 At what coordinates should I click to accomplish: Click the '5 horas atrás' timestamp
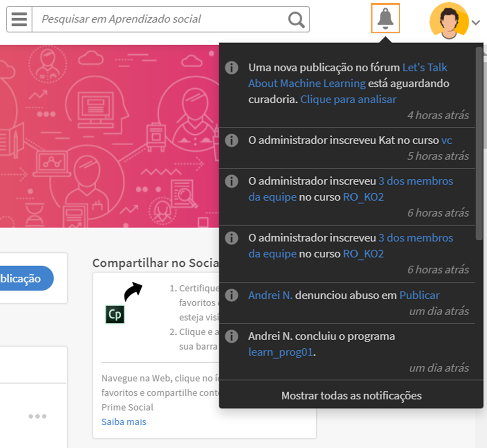pyautogui.click(x=438, y=156)
